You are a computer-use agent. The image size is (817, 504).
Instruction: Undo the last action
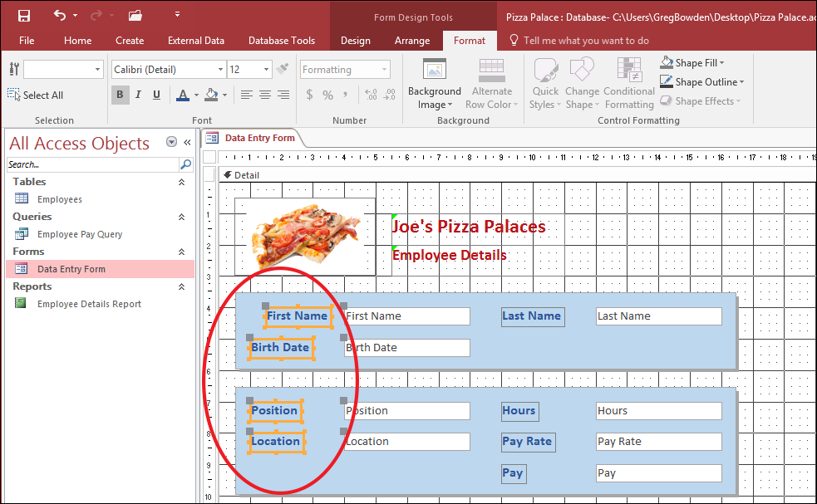coord(60,16)
